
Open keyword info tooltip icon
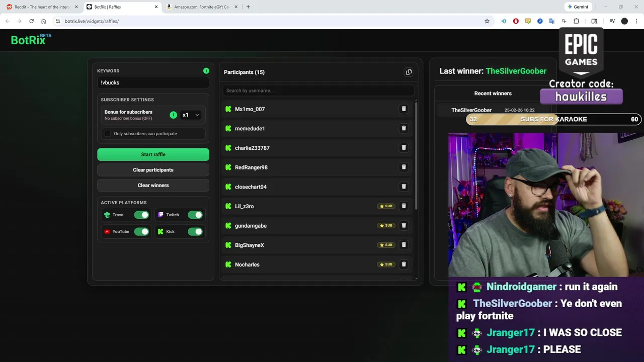click(206, 71)
